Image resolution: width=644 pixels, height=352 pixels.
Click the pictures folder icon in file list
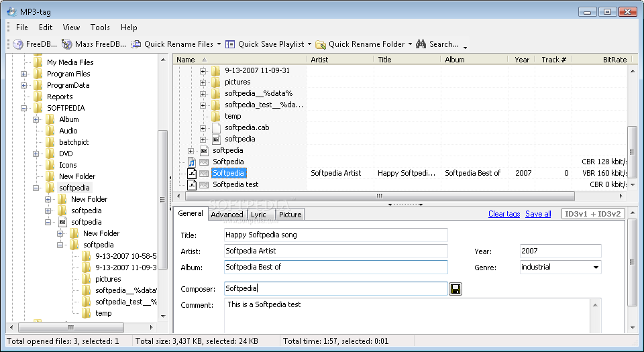[216, 82]
